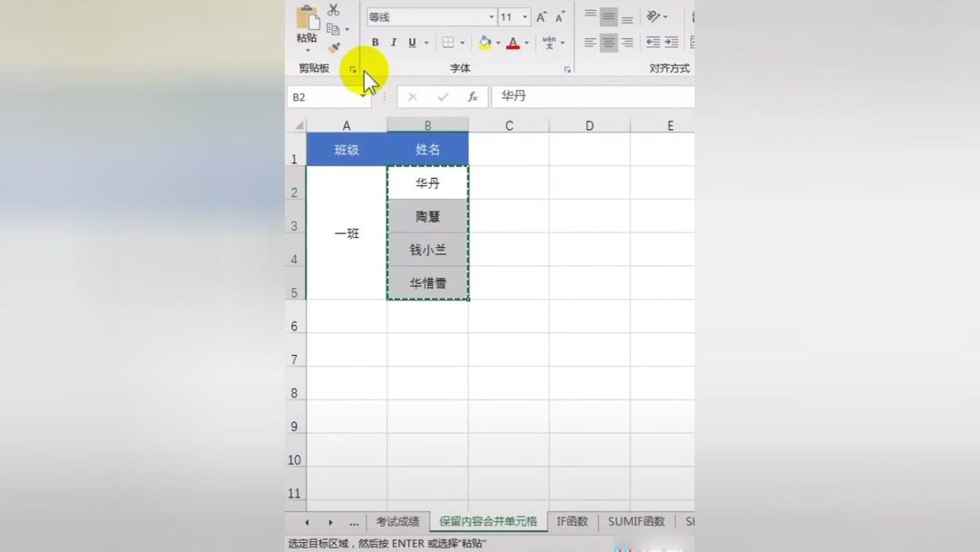Screen dimensions: 980x552
Task: Open the fill color dropdown arrow
Action: tap(497, 42)
